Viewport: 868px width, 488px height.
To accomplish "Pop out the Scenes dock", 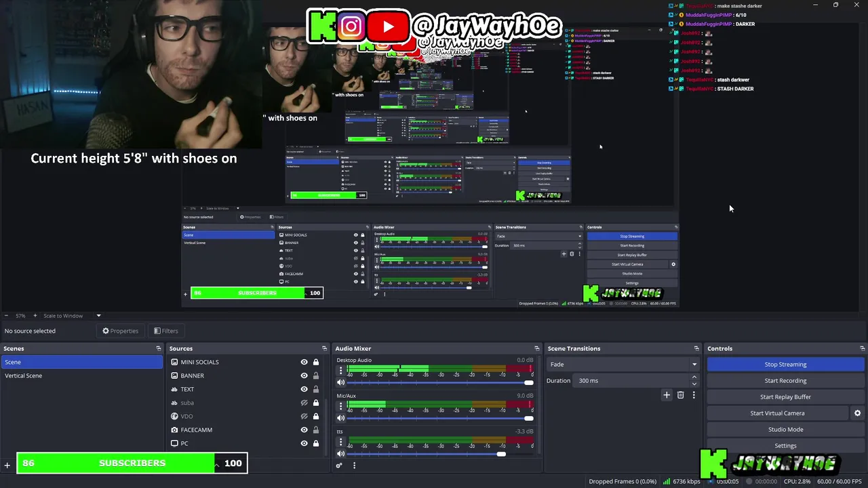I will [x=159, y=348].
